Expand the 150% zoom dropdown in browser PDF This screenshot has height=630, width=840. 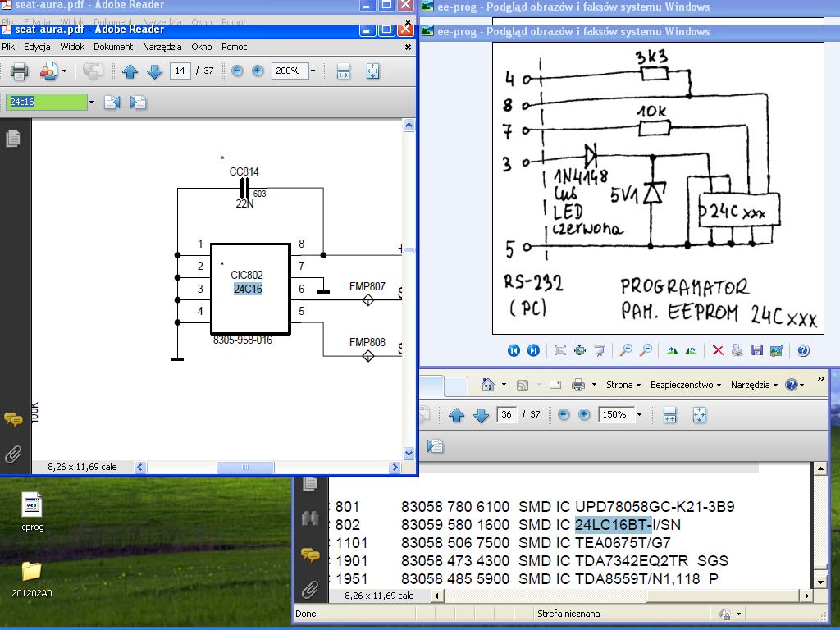pyautogui.click(x=639, y=414)
